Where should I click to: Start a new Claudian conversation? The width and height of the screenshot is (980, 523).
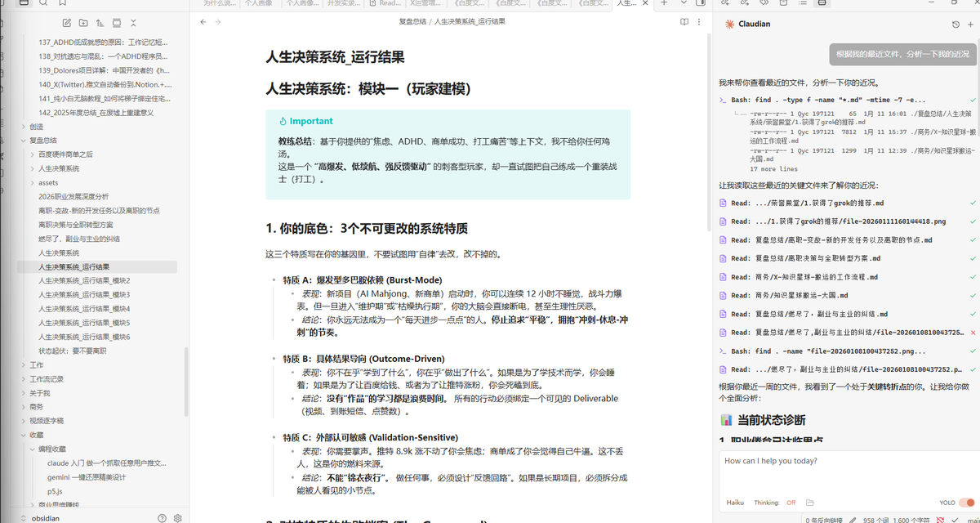pos(970,24)
